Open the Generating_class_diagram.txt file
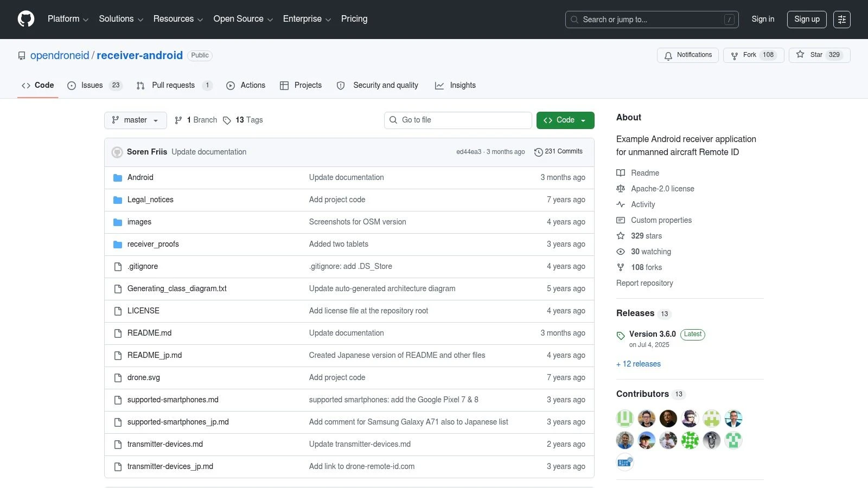The width and height of the screenshot is (868, 488). pos(177,289)
